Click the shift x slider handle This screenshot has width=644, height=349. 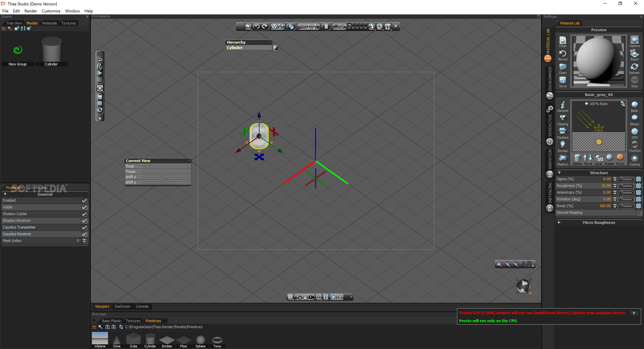pyautogui.click(x=166, y=177)
